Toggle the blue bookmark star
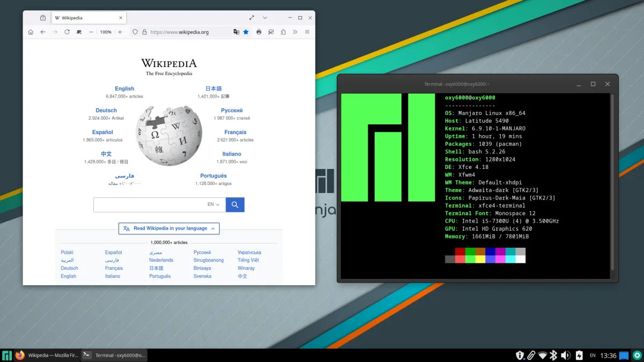644x362 pixels. click(246, 32)
